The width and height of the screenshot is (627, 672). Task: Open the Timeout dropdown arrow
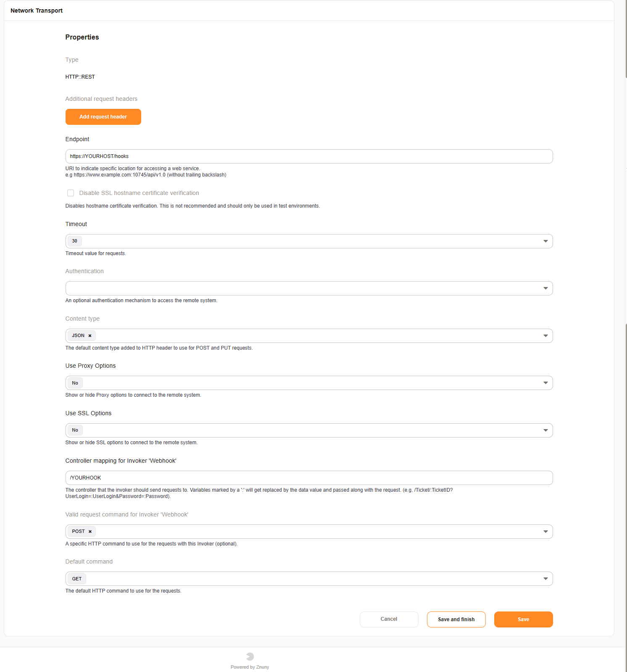pos(545,241)
